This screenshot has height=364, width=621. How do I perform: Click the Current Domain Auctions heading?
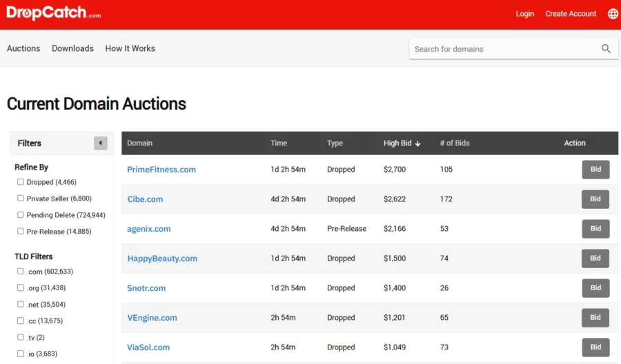click(96, 104)
